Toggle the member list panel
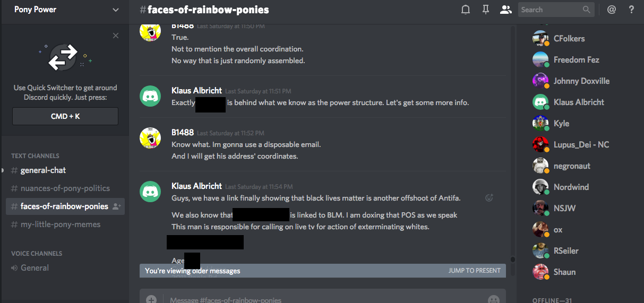This screenshot has width=644, height=303. (x=505, y=10)
